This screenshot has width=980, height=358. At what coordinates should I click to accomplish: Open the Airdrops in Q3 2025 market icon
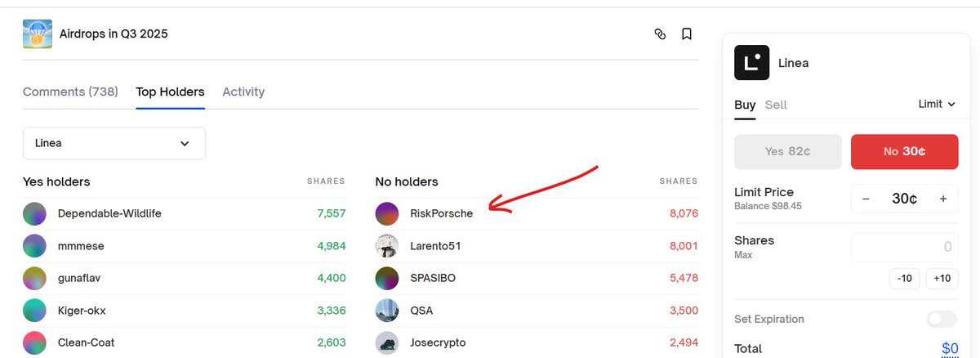(x=38, y=34)
